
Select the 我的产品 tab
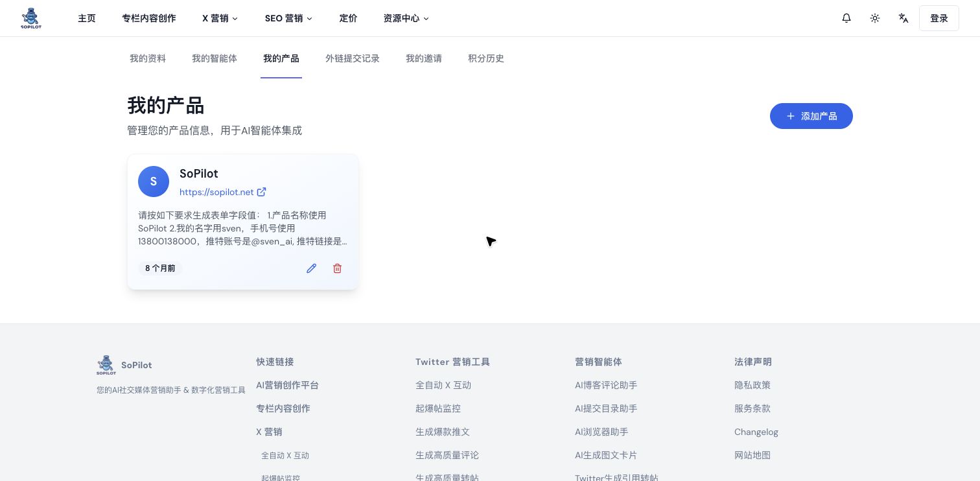[281, 58]
